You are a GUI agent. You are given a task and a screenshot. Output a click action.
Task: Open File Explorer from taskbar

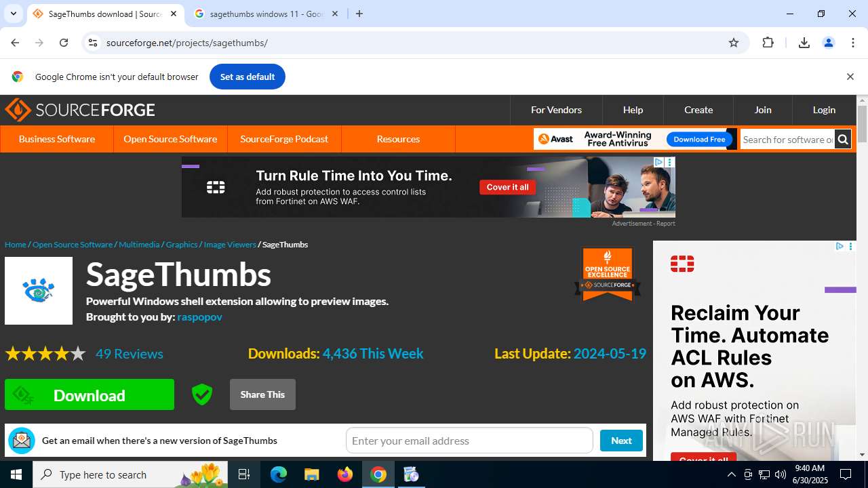311,474
